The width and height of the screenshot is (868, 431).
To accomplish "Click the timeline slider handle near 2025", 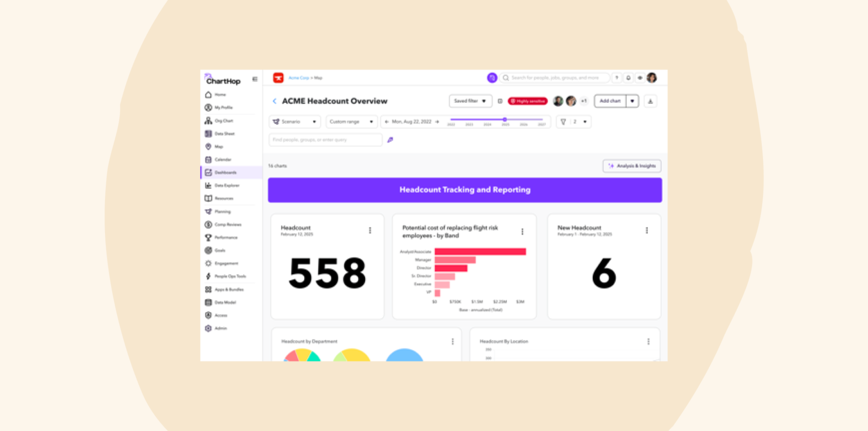I will pos(505,119).
